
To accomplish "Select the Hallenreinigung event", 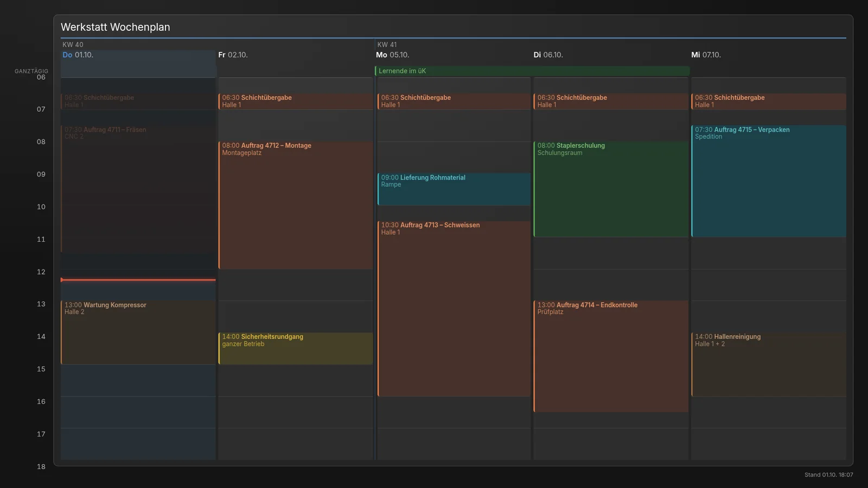I will [x=769, y=364].
